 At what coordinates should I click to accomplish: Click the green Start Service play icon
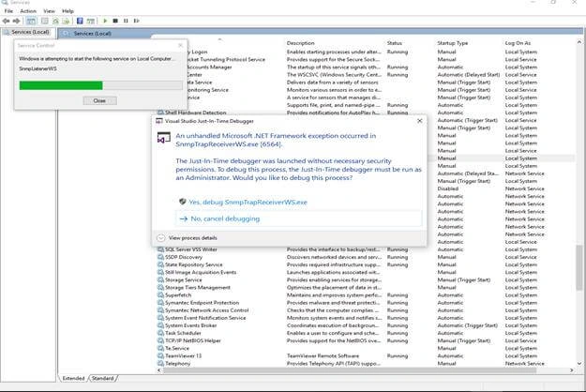[105, 21]
